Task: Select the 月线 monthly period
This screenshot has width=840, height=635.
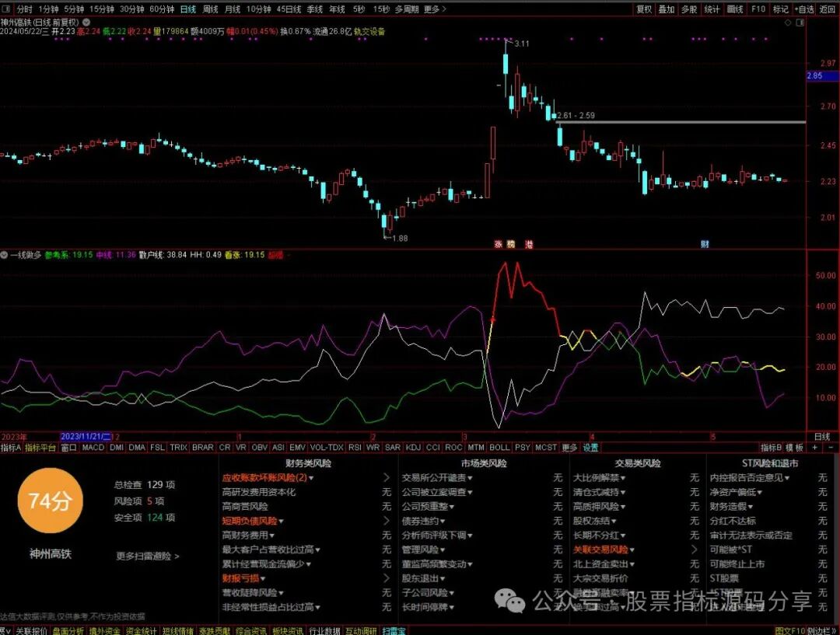Action: point(233,9)
